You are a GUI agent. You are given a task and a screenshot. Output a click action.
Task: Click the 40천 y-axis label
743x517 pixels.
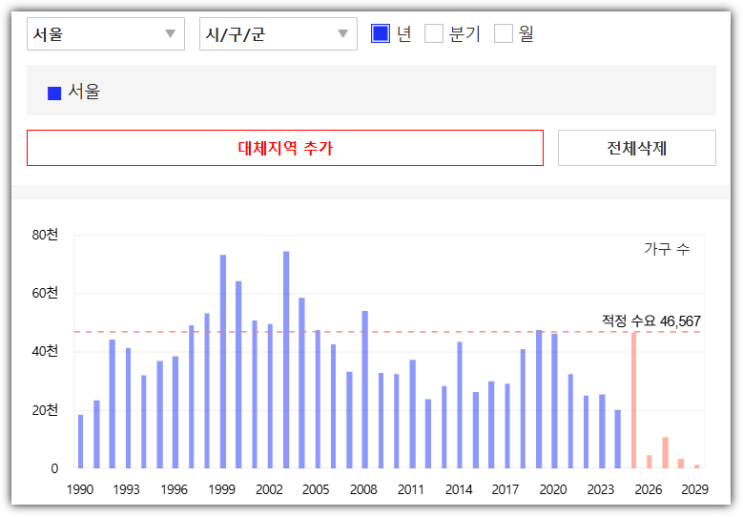(45, 351)
